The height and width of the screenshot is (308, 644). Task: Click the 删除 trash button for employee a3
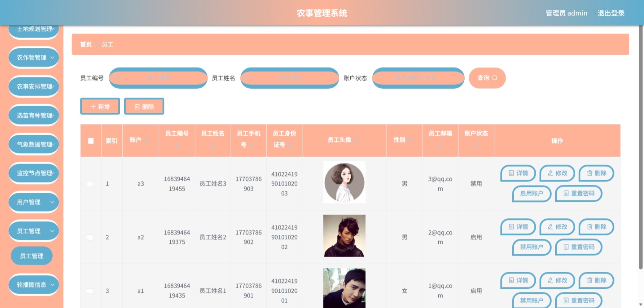pyautogui.click(x=597, y=173)
